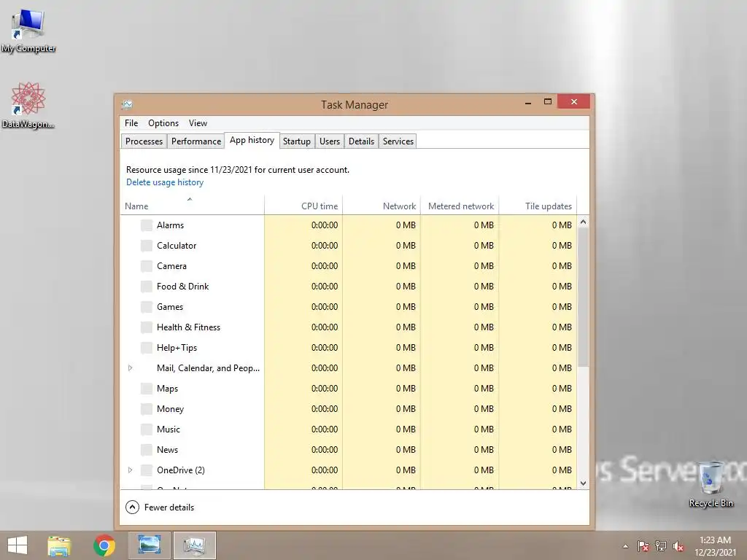Screen dimensions: 747x560
Task: Expand the OneDrive (2) group
Action: click(130, 470)
